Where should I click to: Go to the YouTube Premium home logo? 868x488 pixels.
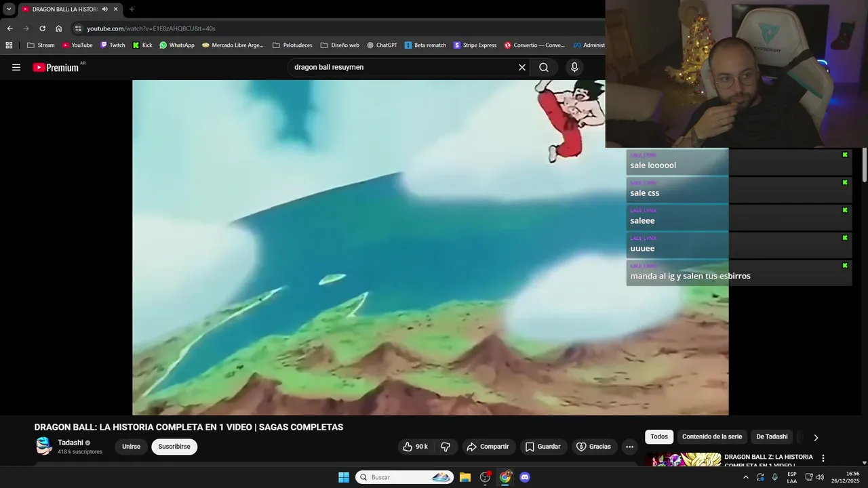coord(56,67)
